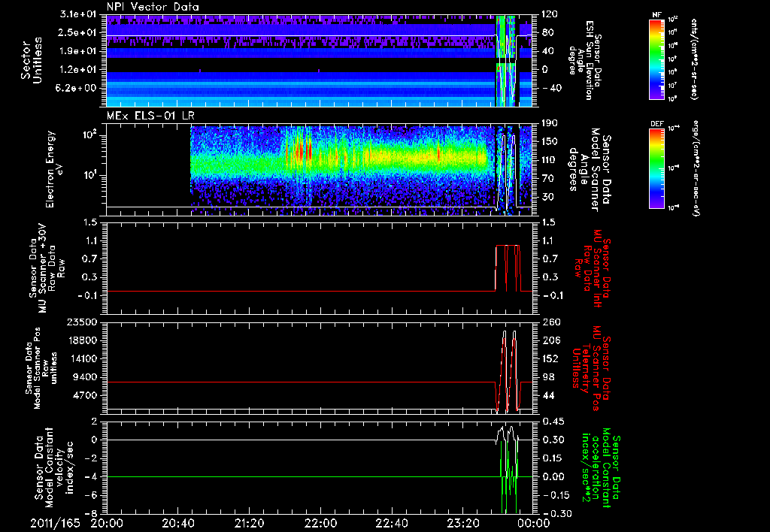
Task: Click the "0.45" acceleration tick label
Action: [x=553, y=421]
